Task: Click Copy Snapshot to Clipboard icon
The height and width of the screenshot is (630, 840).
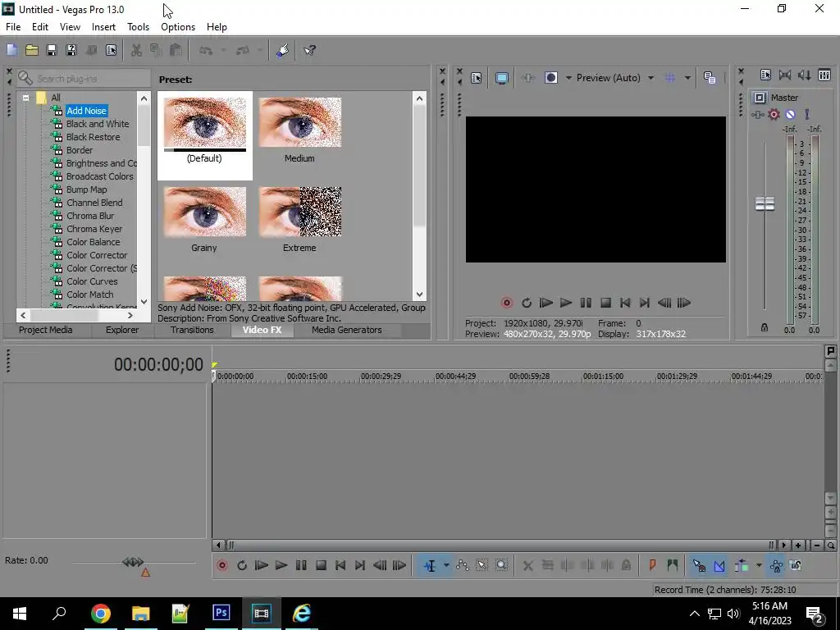Action: (x=710, y=78)
